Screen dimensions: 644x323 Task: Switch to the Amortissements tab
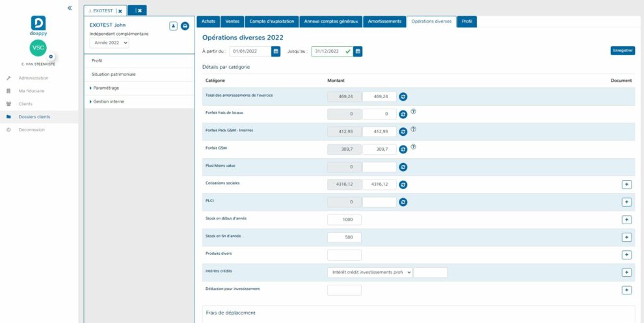pos(384,21)
